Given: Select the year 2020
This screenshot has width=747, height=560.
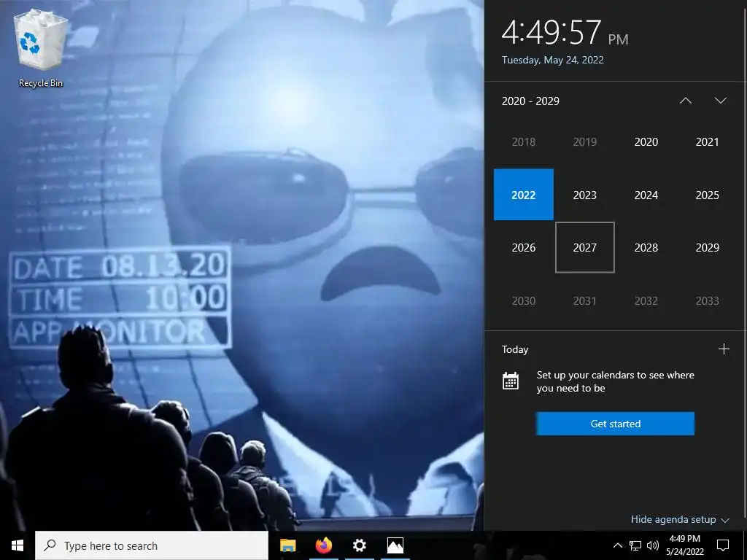Looking at the screenshot, I should [646, 142].
